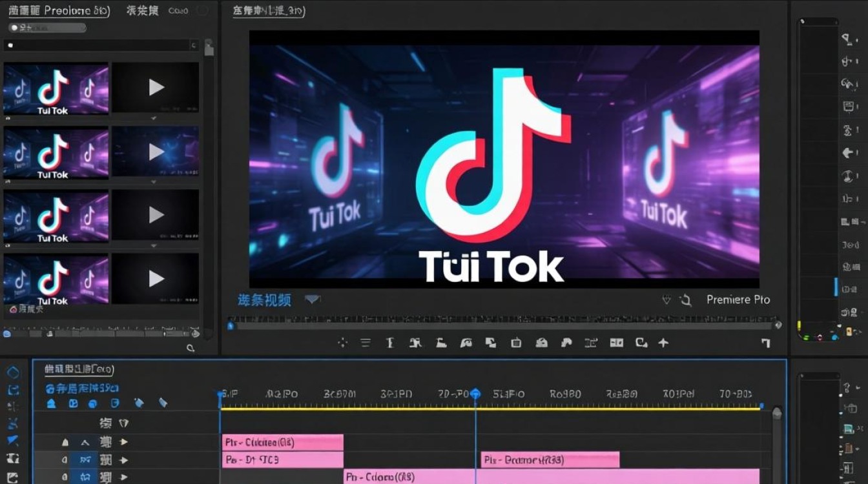Toggle the 0 indicator on the D1 TC3 track

point(65,460)
